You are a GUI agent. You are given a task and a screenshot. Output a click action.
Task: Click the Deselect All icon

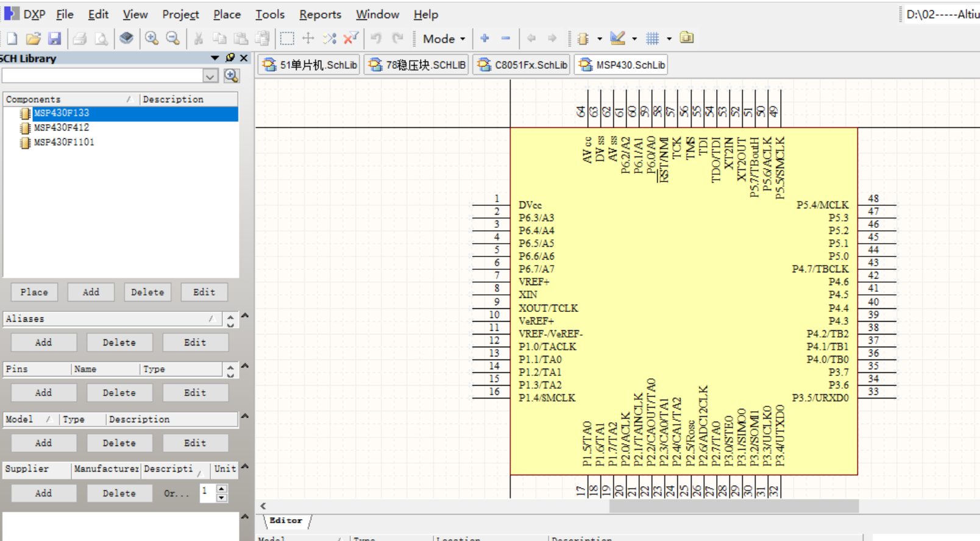click(x=330, y=38)
